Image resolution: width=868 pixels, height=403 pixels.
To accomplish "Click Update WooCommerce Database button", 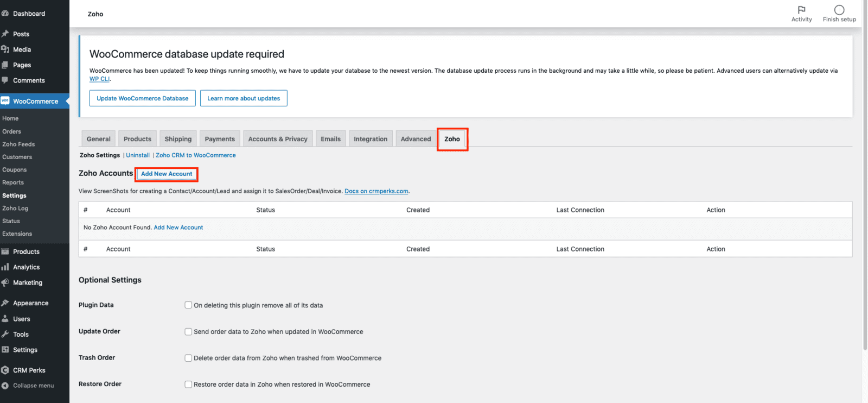I will [x=143, y=98].
